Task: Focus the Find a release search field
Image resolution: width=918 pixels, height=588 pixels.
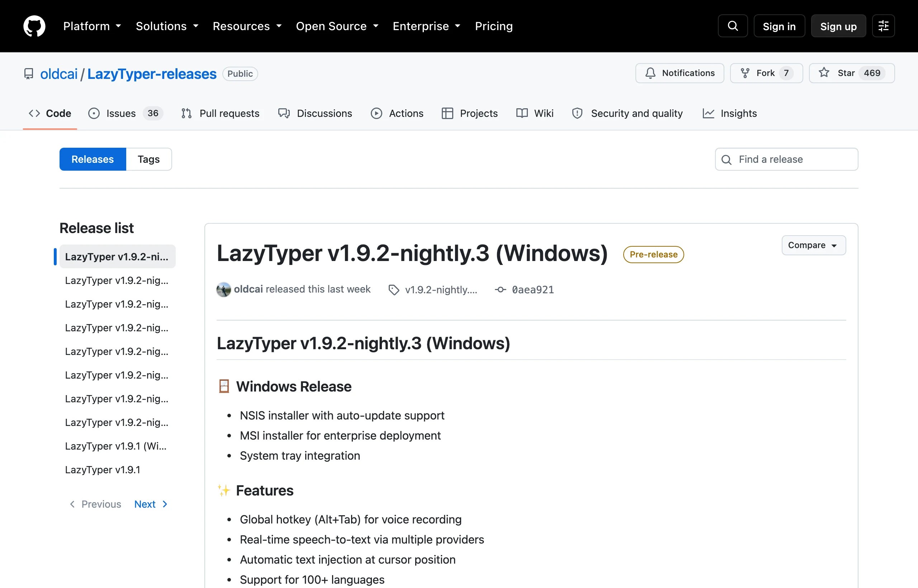Action: pos(787,159)
